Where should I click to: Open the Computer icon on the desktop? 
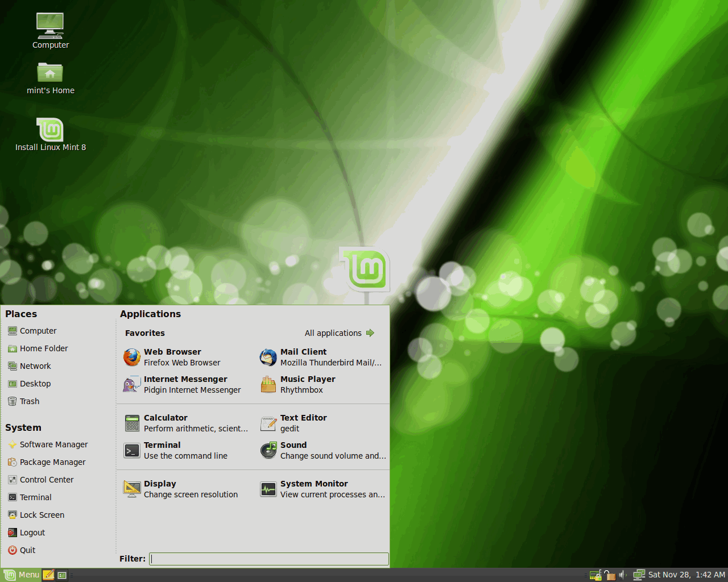click(x=50, y=31)
